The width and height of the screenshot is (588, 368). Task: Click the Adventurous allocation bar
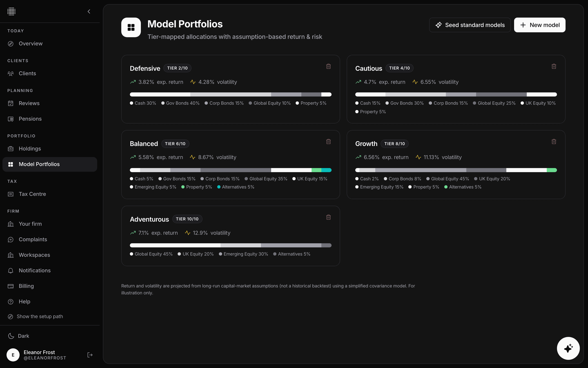tap(231, 245)
